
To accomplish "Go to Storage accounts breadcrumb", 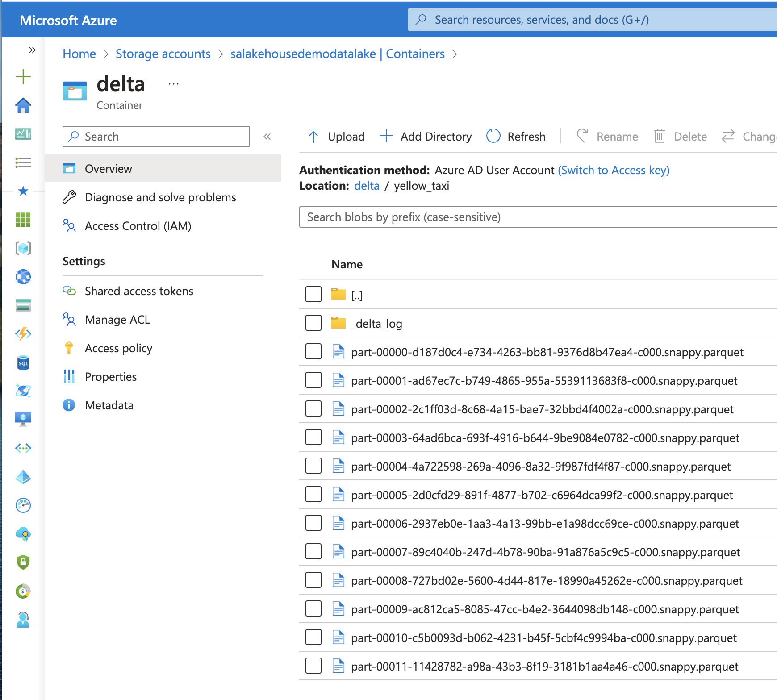I will coord(163,54).
